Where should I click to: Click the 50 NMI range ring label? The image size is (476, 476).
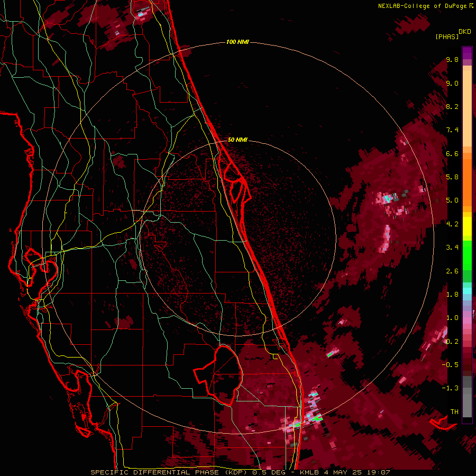(x=237, y=140)
